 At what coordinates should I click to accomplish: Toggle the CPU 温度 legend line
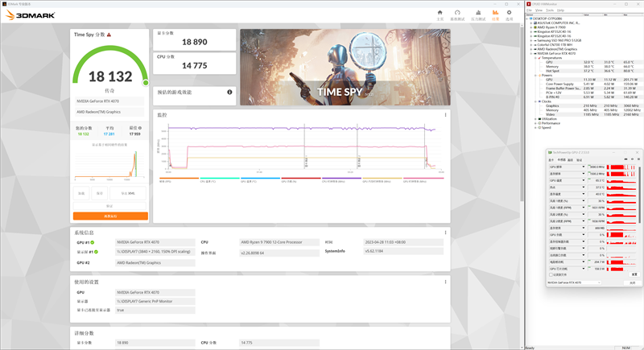point(220,179)
